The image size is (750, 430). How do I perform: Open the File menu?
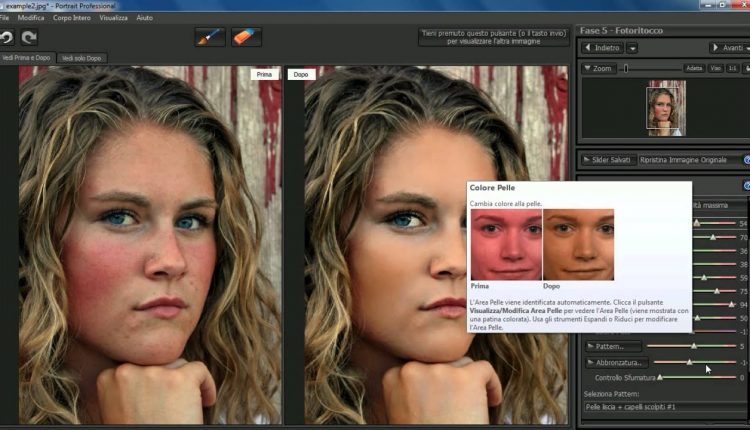[4, 18]
